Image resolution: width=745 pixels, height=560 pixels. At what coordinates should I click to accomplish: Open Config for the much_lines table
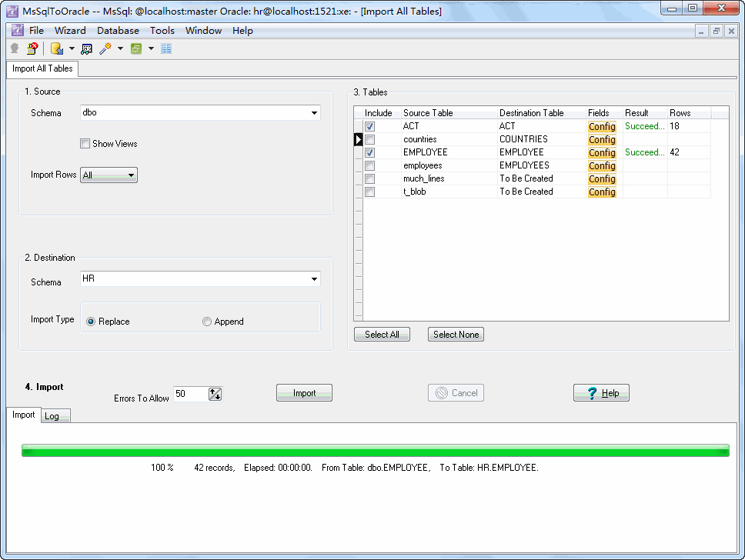point(602,178)
